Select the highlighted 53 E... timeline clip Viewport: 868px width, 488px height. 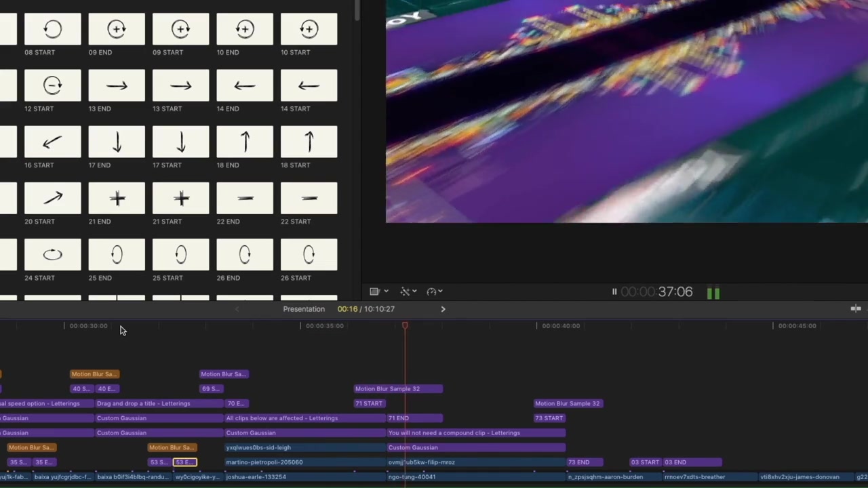(x=185, y=462)
